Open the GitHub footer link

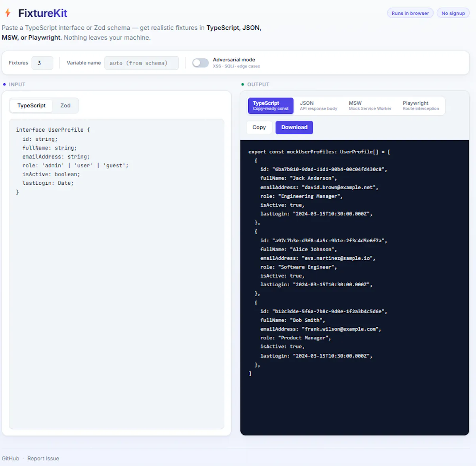[10, 458]
